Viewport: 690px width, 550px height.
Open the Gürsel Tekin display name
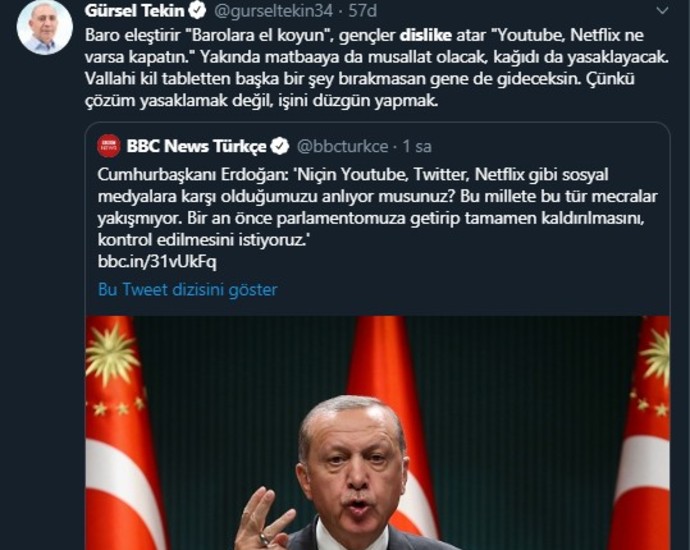(134, 11)
